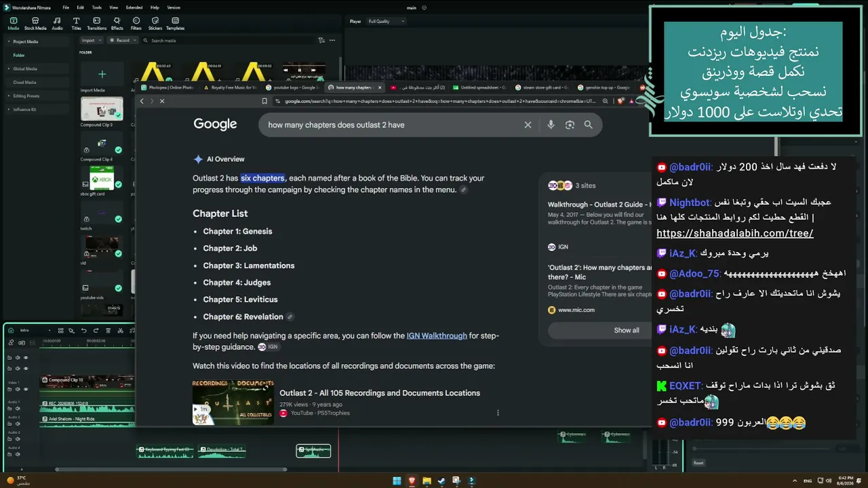The height and width of the screenshot is (488, 868).
Task: Open the Outlast 2 collectibles video thumbnail
Action: pos(233,402)
